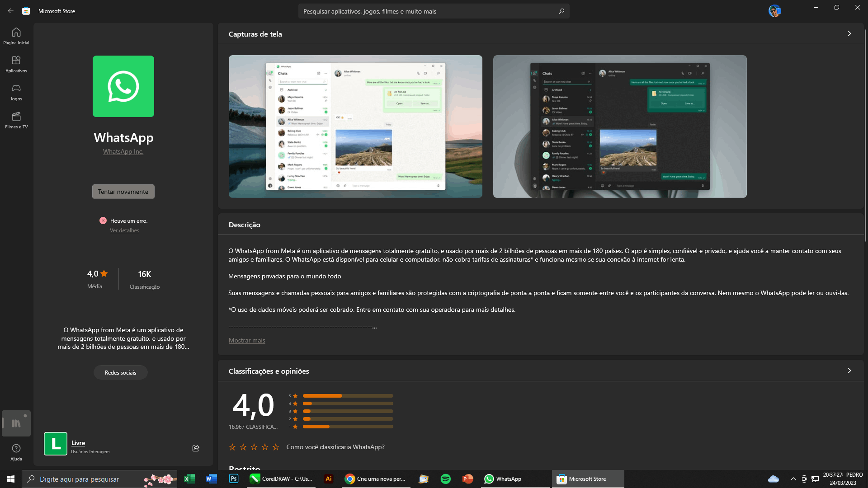The width and height of the screenshot is (868, 488).
Task: Click the Windows taskbar search box
Action: coord(99,479)
